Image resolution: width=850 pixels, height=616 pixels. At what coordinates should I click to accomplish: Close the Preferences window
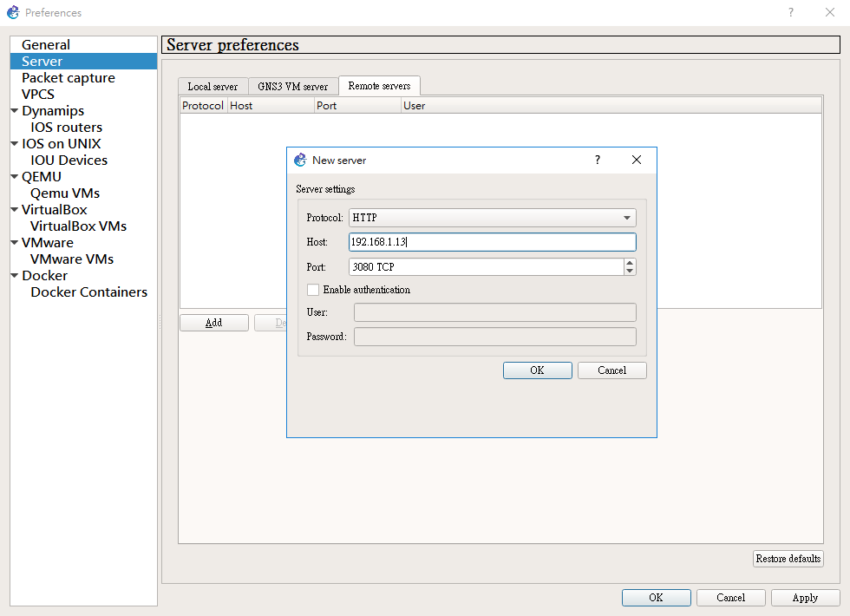click(x=829, y=12)
